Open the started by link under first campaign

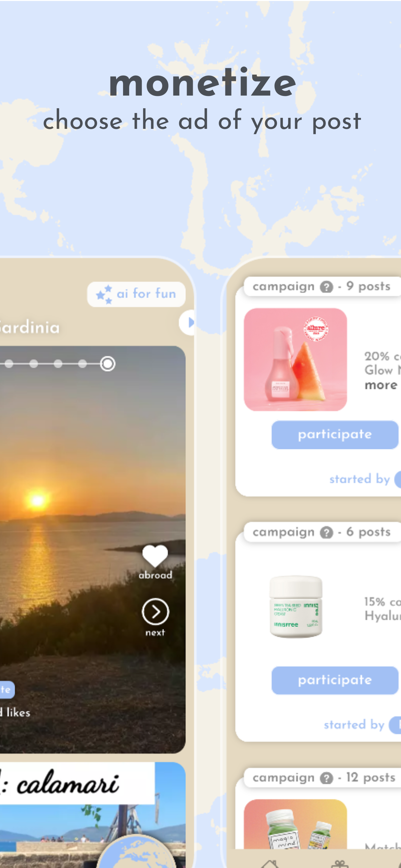[360, 479]
